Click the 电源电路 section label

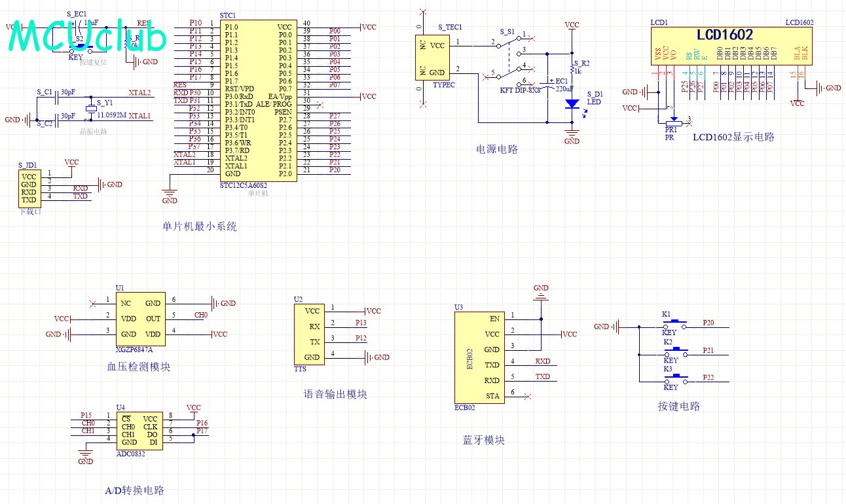point(497,149)
